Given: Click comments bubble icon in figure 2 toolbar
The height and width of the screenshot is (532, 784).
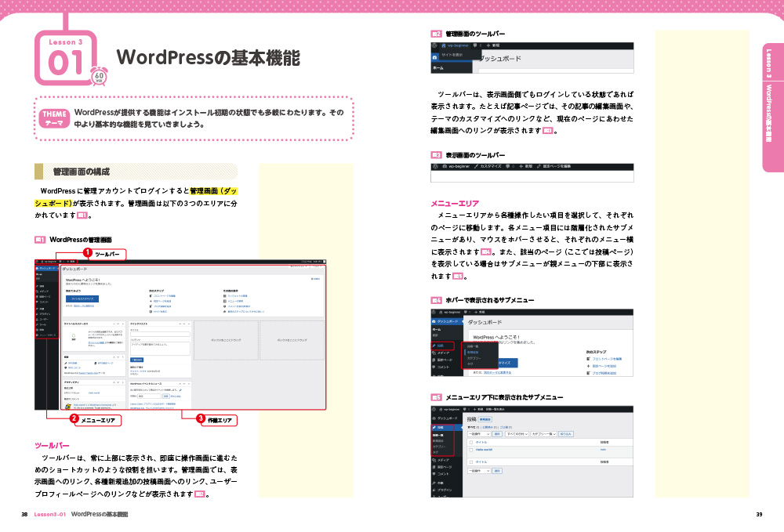Looking at the screenshot, I should click(475, 45).
